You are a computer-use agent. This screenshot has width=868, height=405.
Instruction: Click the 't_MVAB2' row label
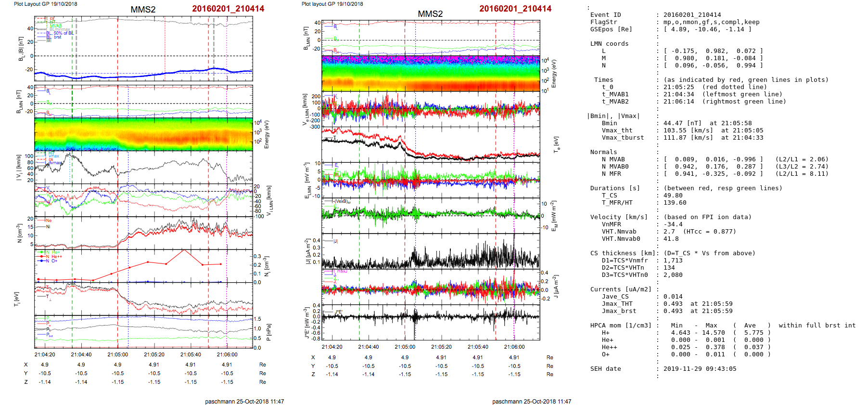click(615, 102)
